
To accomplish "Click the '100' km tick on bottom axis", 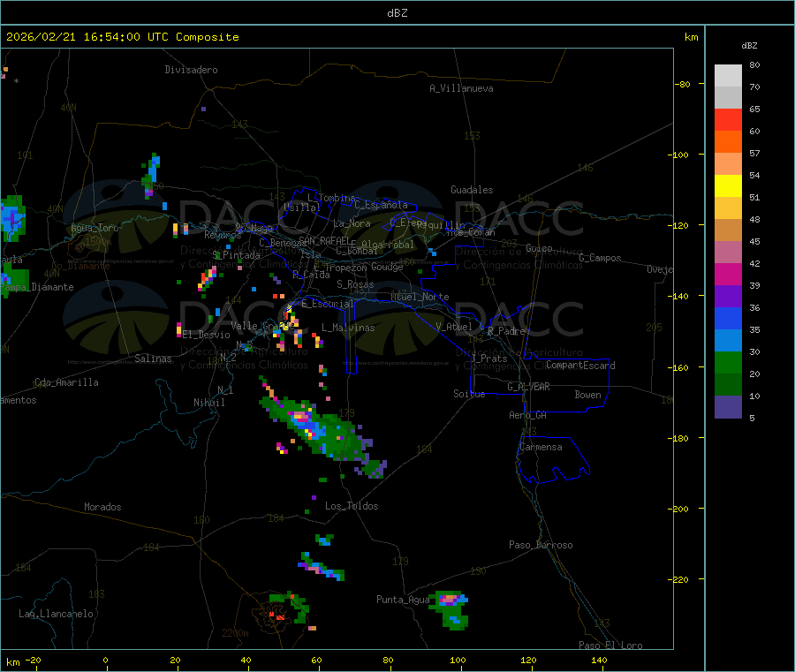I will point(458,660).
